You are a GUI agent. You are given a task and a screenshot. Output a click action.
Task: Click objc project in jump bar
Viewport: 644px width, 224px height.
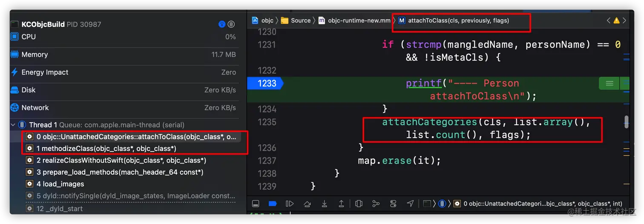coord(263,20)
